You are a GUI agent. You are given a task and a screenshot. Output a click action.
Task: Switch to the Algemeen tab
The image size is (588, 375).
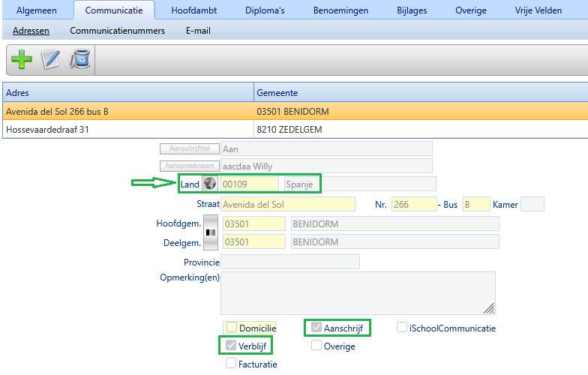(37, 10)
